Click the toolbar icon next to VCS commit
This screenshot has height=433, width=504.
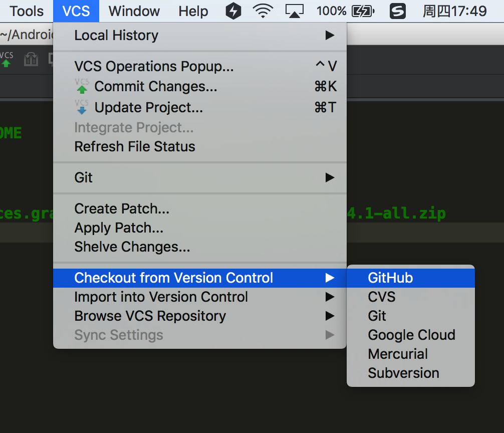point(31,60)
